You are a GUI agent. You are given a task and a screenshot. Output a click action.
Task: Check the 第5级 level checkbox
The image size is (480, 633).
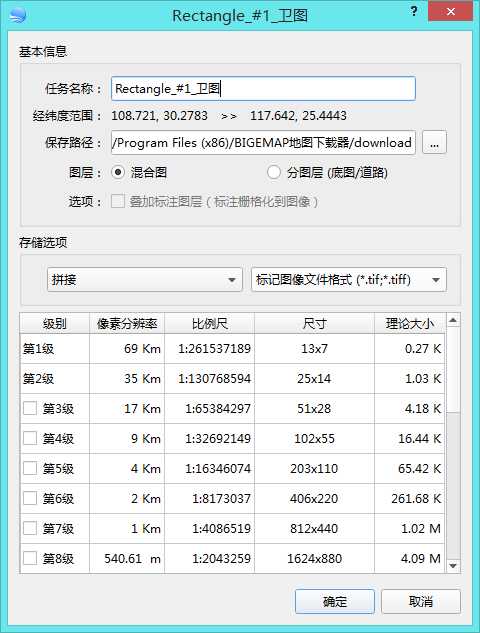pos(30,468)
